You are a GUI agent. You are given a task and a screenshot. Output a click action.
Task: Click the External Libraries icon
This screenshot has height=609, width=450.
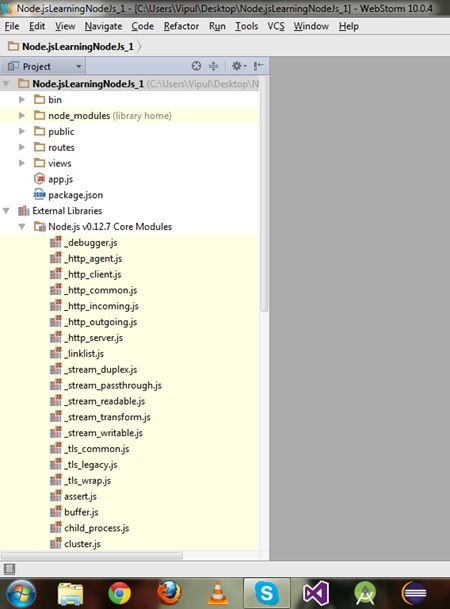point(24,211)
